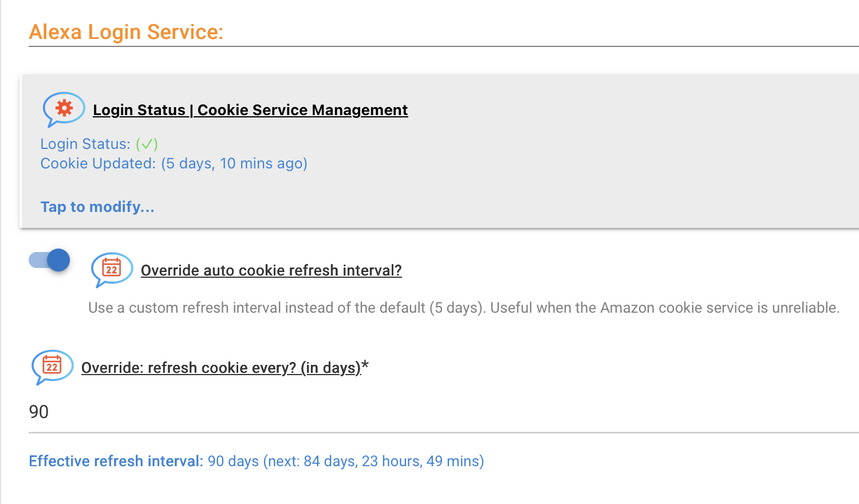Click the green checkmark next to Login Status

147,144
